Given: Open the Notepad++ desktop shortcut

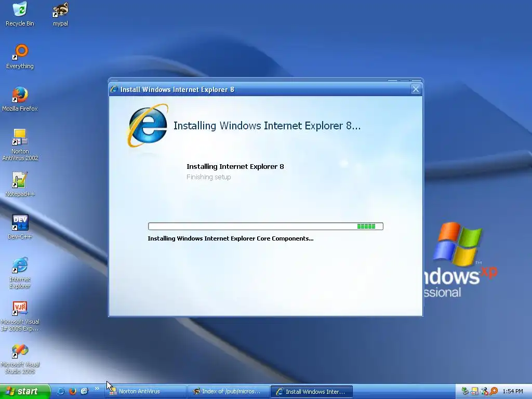Looking at the screenshot, I should pyautogui.click(x=20, y=184).
